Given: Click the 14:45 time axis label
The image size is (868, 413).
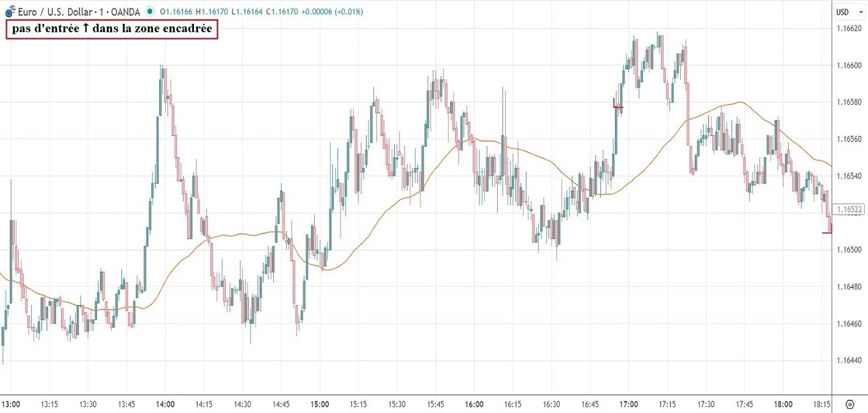Looking at the screenshot, I should [281, 404].
